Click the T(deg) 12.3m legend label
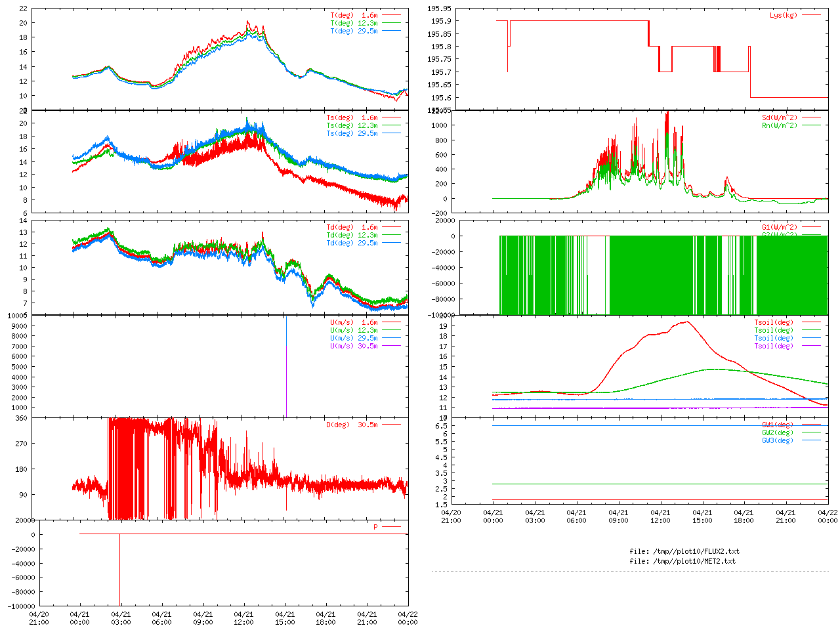This screenshot has width=840, height=630. (354, 23)
